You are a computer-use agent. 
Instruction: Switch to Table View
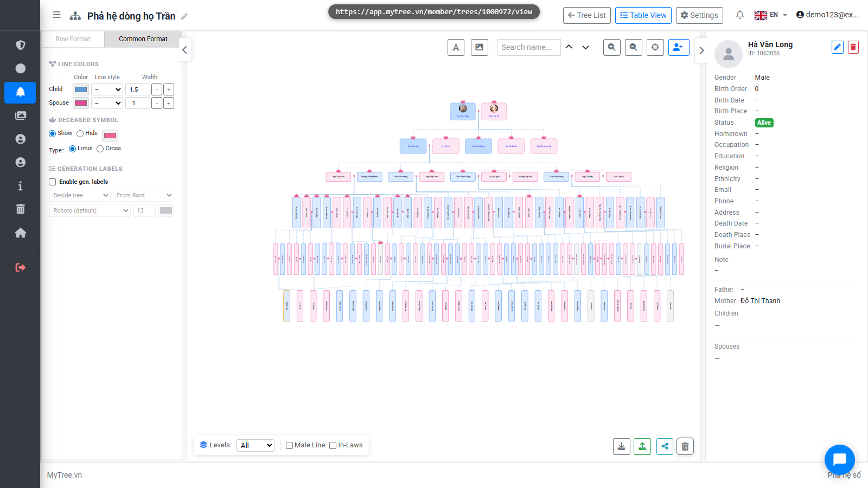click(643, 15)
